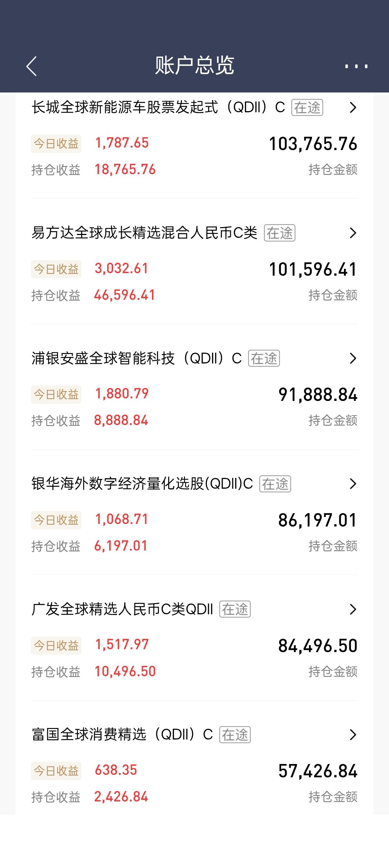
Task: Tap 在途 tag on 广发全球精选
Action: (235, 609)
